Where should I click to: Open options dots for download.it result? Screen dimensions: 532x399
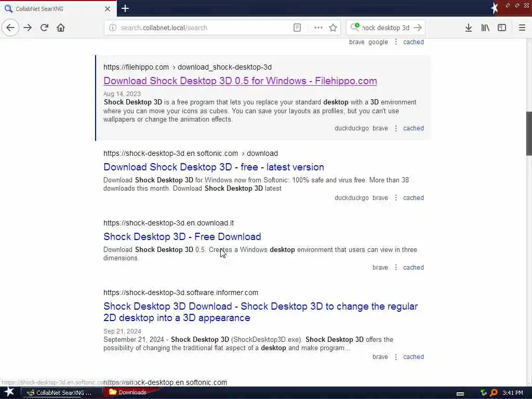pyautogui.click(x=395, y=268)
